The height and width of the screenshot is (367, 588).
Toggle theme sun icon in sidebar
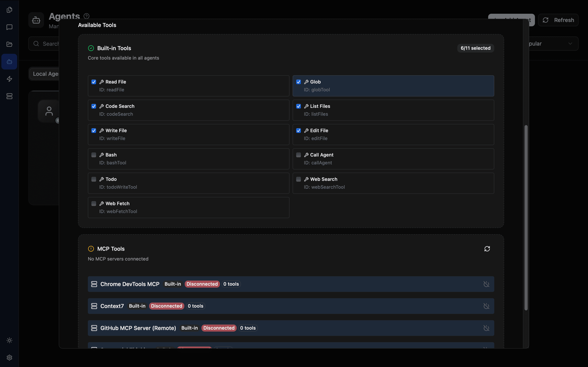pos(9,340)
